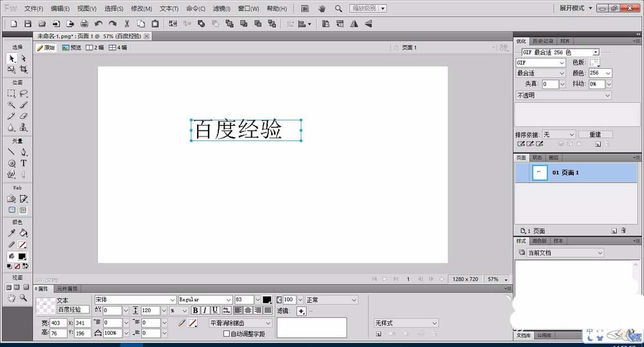Enable the 自动调整字距 checkbox

(x=226, y=333)
